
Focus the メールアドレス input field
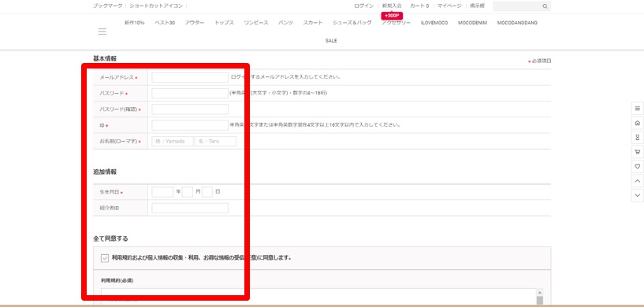tap(190, 77)
